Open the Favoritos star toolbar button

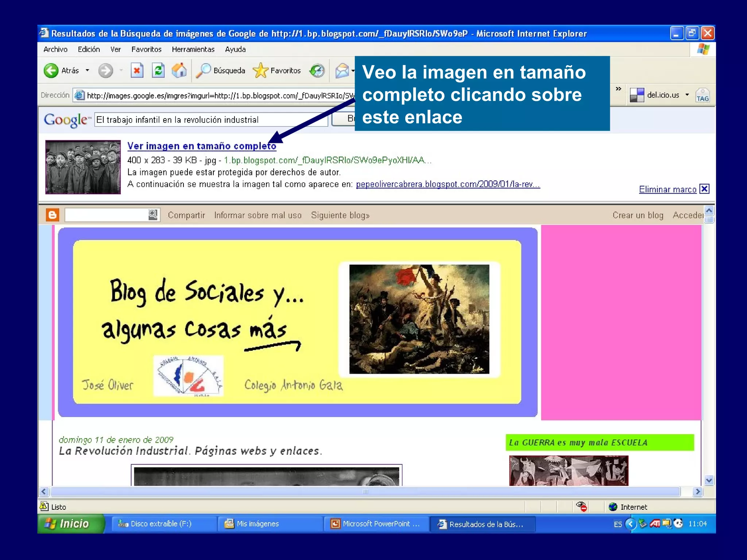tap(277, 70)
